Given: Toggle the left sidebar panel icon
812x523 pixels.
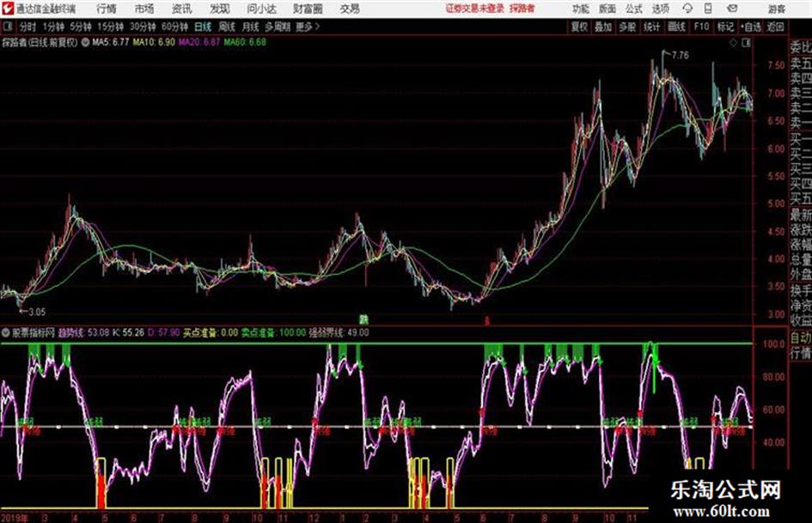Looking at the screenshot, I should (8, 27).
